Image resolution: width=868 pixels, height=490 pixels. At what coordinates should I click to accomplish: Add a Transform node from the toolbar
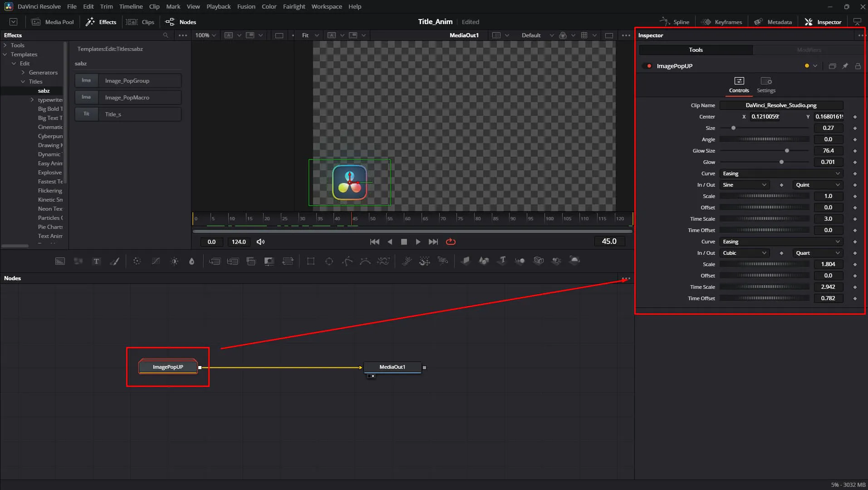coord(288,261)
